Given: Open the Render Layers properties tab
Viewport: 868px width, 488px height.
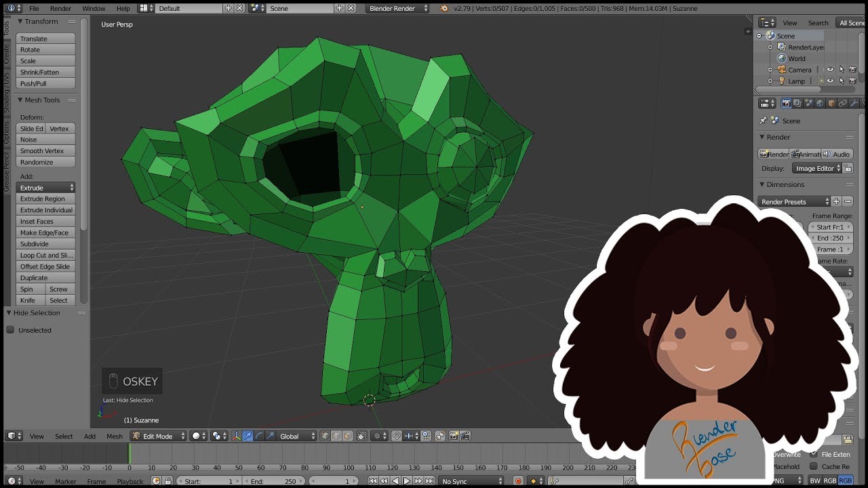Looking at the screenshot, I should 797,103.
